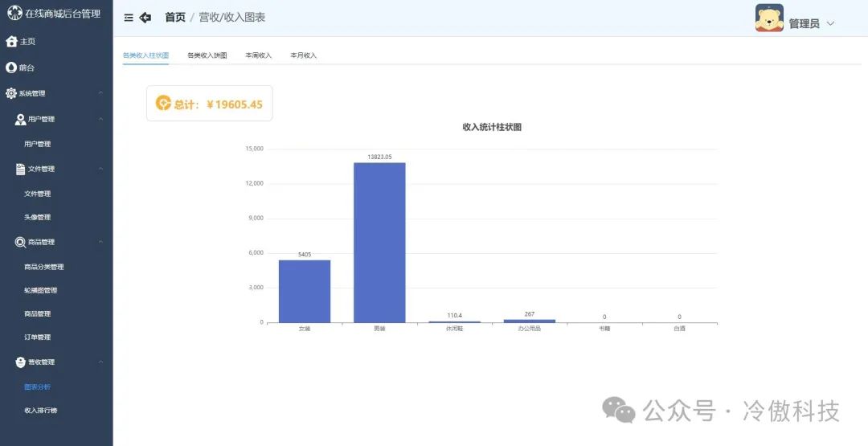The image size is (868, 446).
Task: Open 轮播图管理 menu item
Action: [x=41, y=291]
